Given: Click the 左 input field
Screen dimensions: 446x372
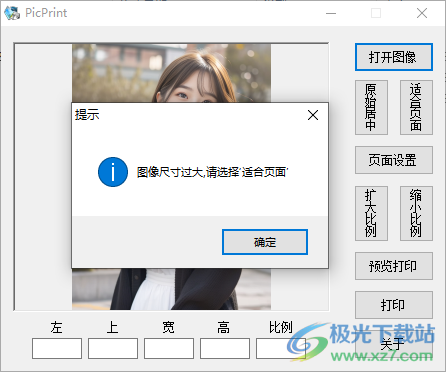Looking at the screenshot, I should click(x=57, y=348).
